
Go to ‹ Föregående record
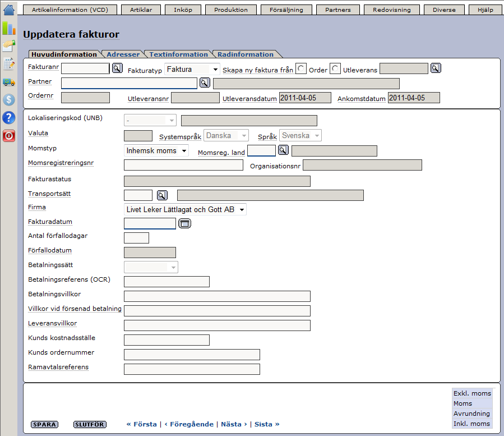click(189, 424)
